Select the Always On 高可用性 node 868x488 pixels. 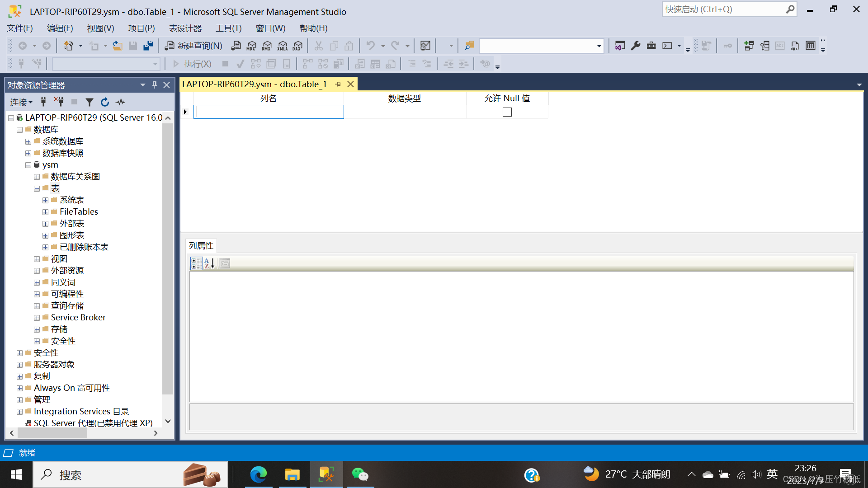click(71, 388)
